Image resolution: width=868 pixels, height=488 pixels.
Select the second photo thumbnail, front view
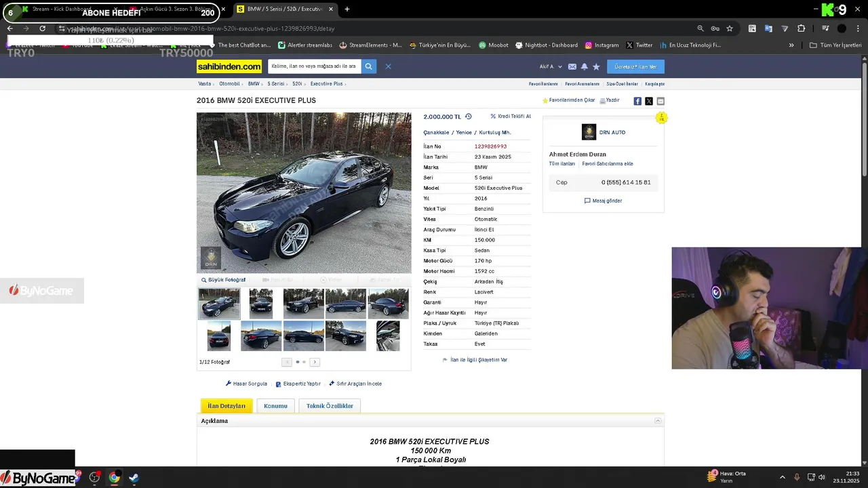261,304
